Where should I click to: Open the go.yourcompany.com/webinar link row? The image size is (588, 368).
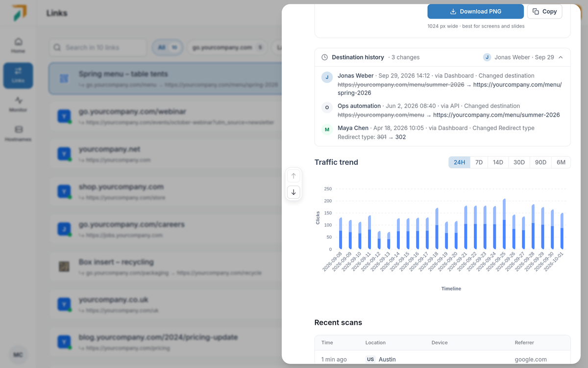point(166,117)
